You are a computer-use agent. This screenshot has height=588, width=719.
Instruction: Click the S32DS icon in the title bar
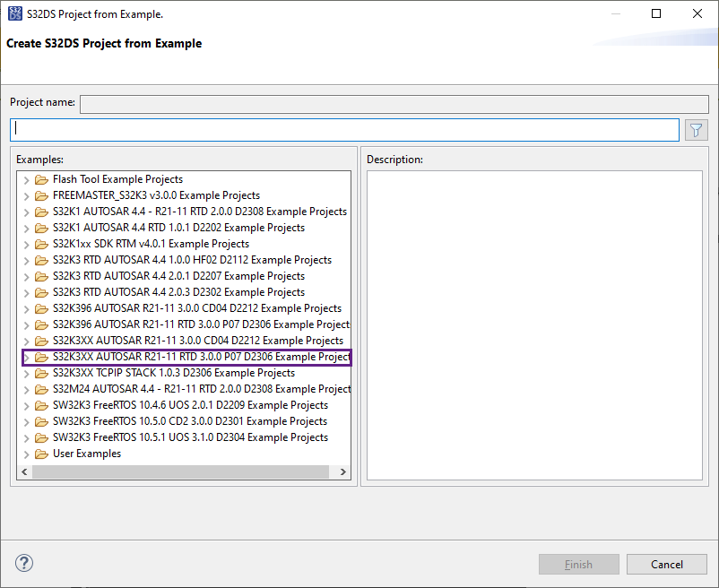pos(14,13)
